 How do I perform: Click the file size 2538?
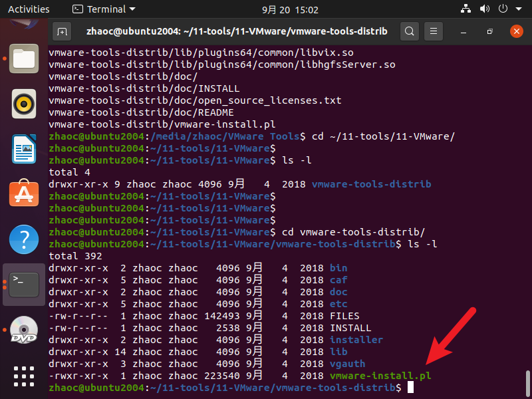(228, 328)
